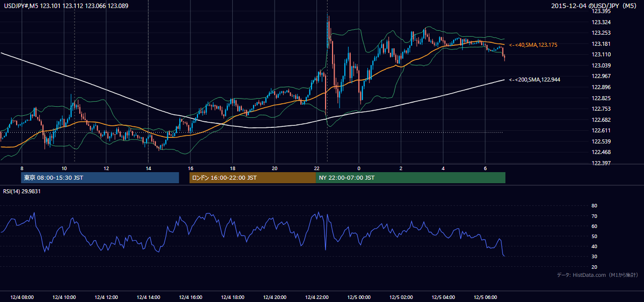
Task: Click the 12/4 10:00 time axis label
Action: [64, 297]
